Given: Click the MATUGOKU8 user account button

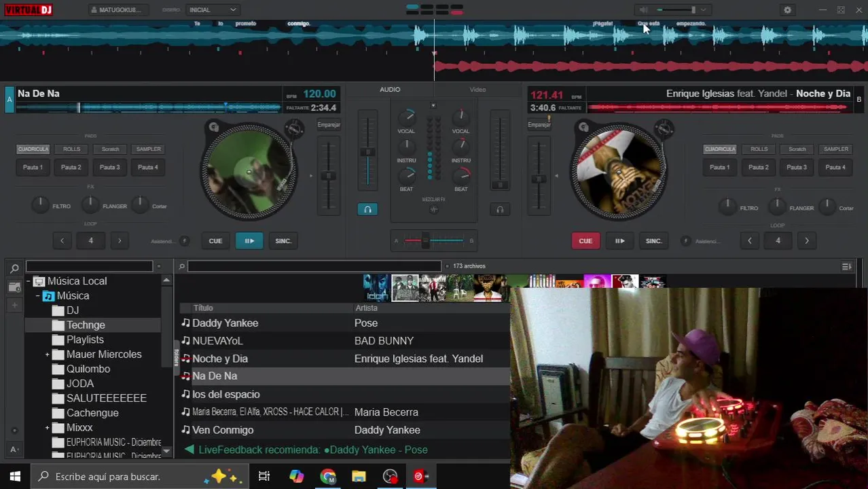Looking at the screenshot, I should [x=117, y=10].
